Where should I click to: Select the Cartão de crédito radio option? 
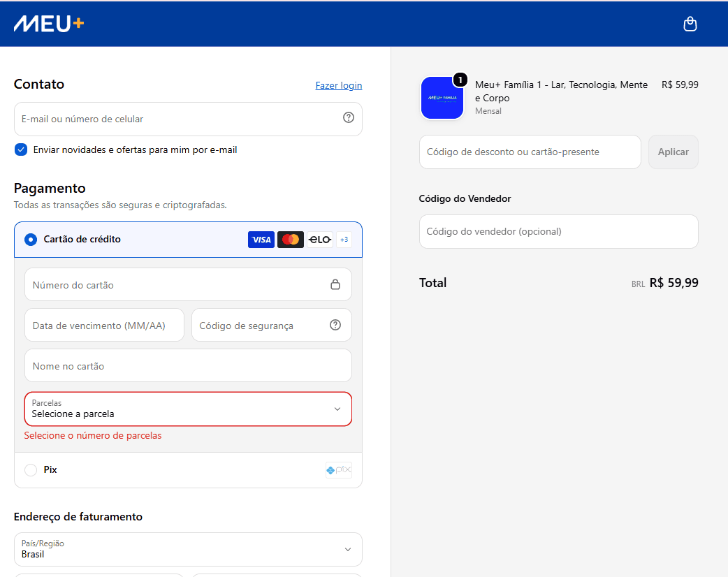point(31,240)
